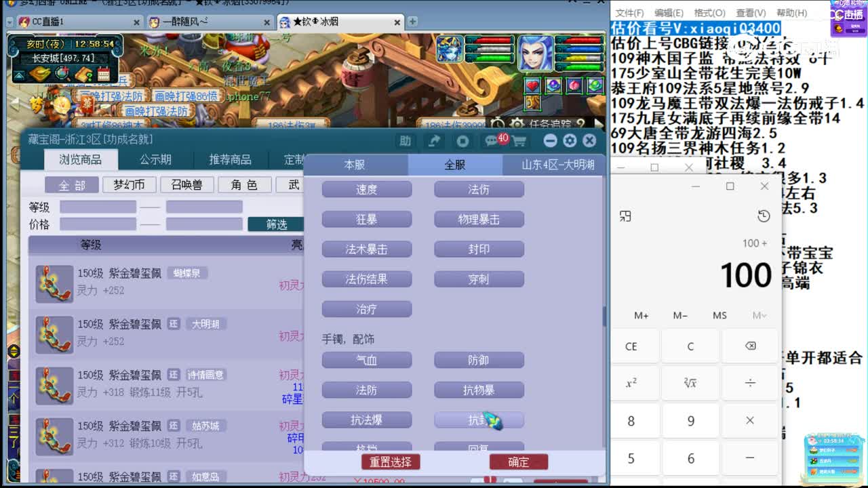Click the calendar activities icon
The image size is (868, 488).
104,73
